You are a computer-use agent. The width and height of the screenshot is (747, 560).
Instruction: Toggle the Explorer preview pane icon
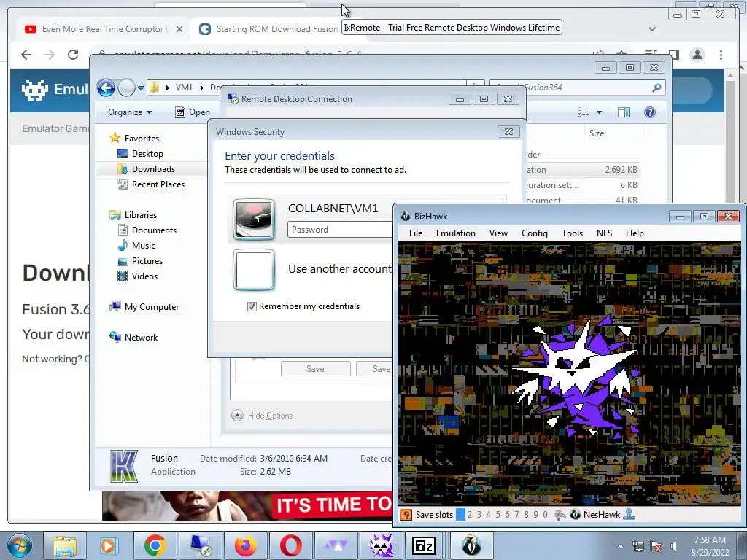tap(624, 112)
